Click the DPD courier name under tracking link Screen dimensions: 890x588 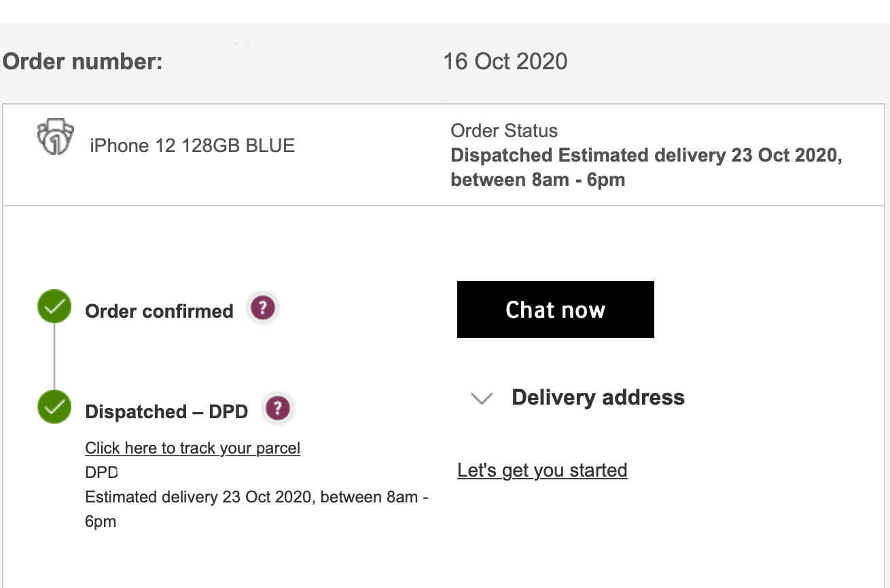pyautogui.click(x=102, y=473)
